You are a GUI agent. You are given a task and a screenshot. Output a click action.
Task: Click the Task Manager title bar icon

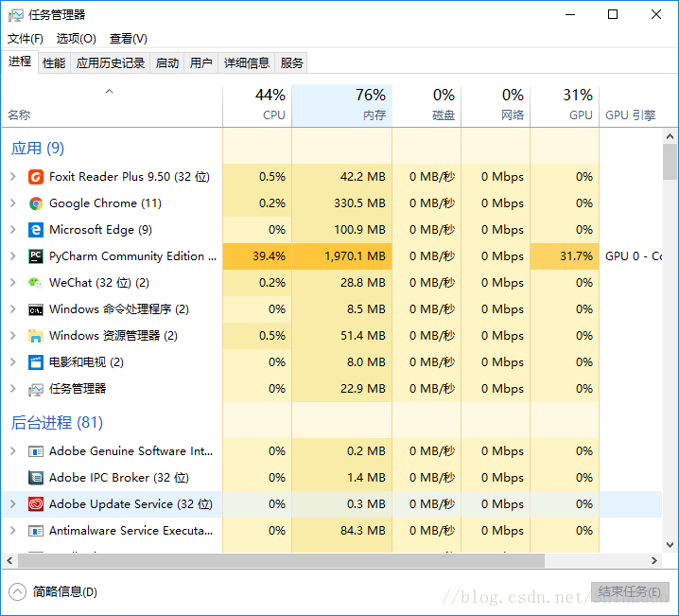pyautogui.click(x=16, y=15)
